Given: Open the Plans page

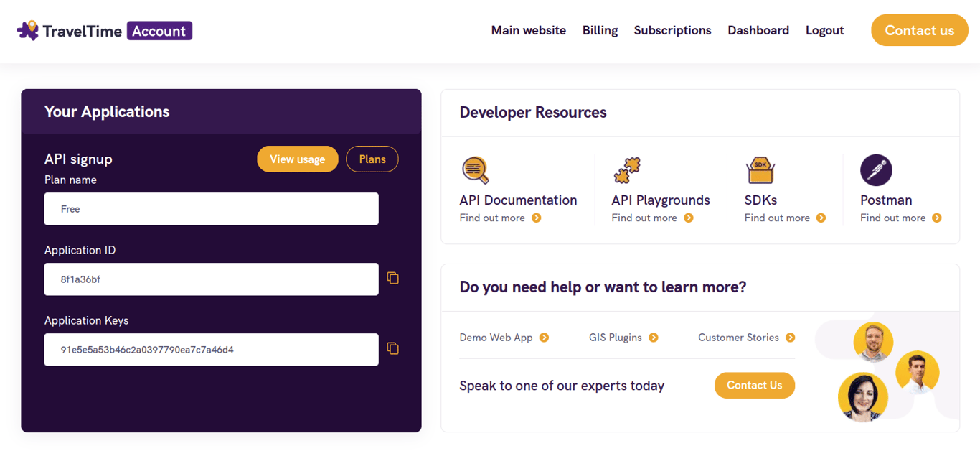Looking at the screenshot, I should pyautogui.click(x=372, y=159).
